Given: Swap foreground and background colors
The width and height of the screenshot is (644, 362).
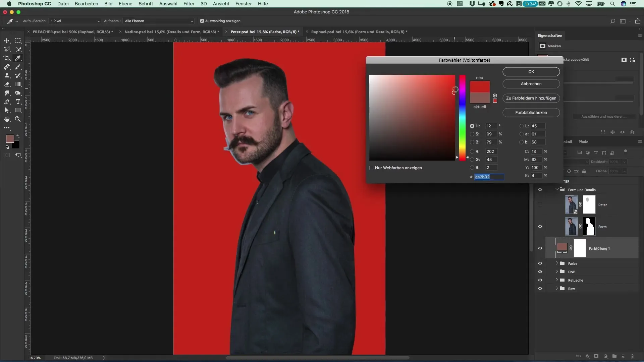Looking at the screenshot, I should (x=18, y=136).
